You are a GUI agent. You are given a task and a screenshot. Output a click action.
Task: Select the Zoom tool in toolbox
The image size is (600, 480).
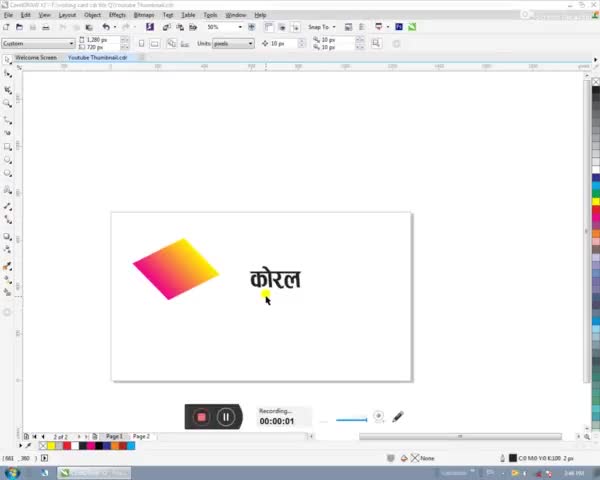(7, 103)
